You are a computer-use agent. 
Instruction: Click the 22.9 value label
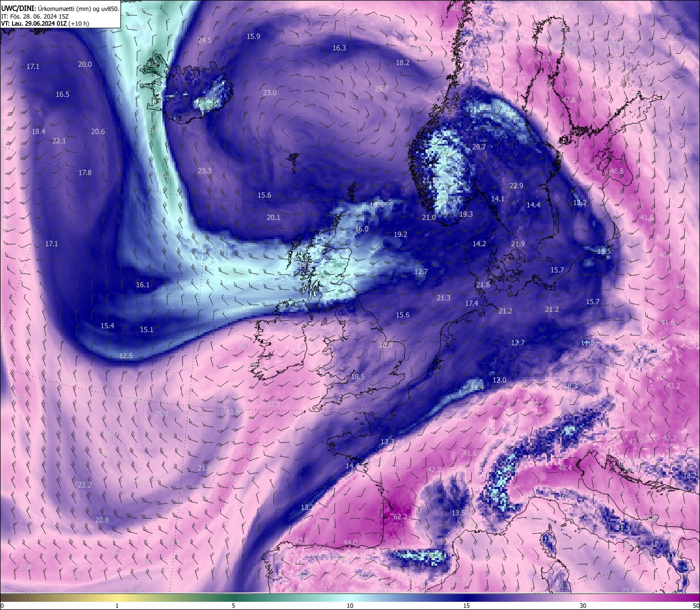pyautogui.click(x=516, y=185)
